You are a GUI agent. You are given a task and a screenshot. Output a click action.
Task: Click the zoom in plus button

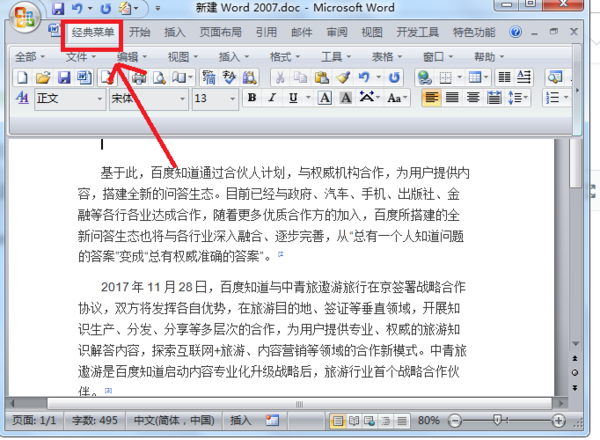click(558, 421)
